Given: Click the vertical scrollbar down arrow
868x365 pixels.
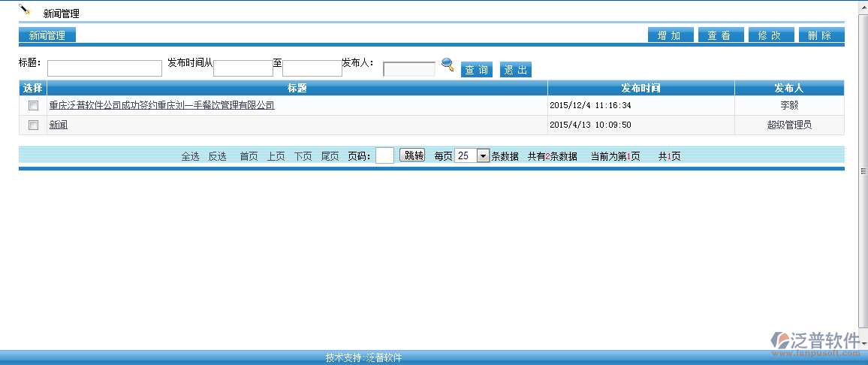Looking at the screenshot, I should [863, 344].
